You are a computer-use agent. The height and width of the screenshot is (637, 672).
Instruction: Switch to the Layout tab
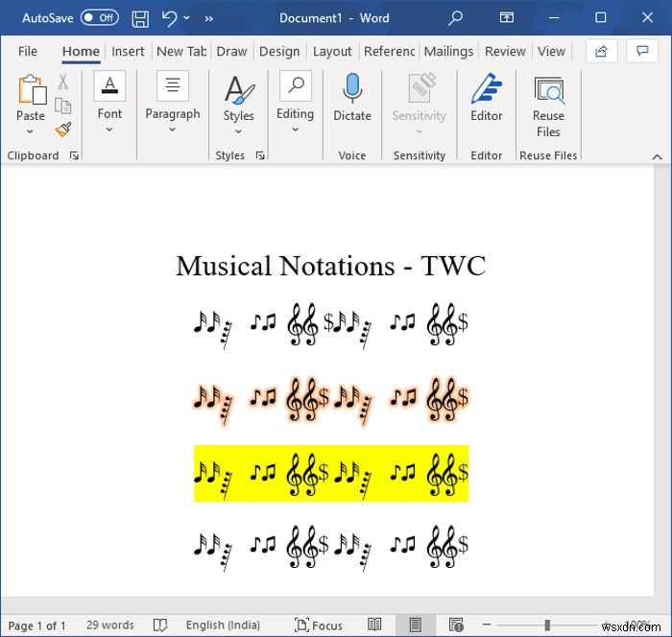click(x=332, y=52)
